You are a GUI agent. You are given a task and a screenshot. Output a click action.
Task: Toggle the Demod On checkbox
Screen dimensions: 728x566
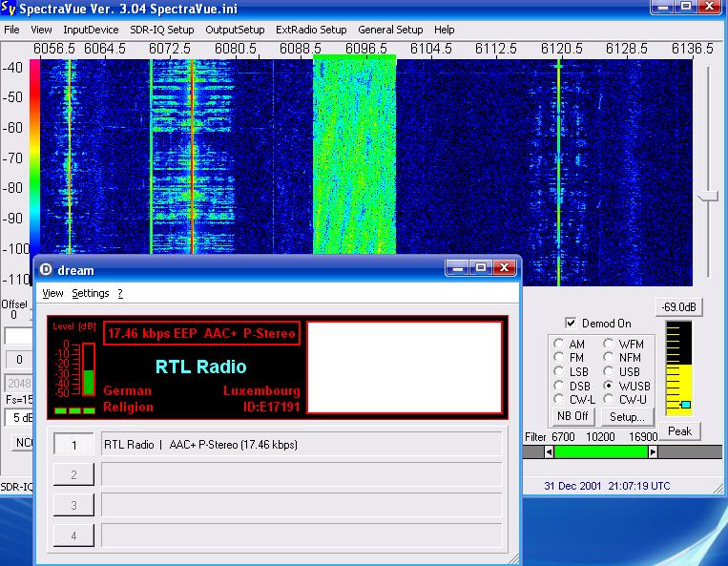pyautogui.click(x=571, y=323)
